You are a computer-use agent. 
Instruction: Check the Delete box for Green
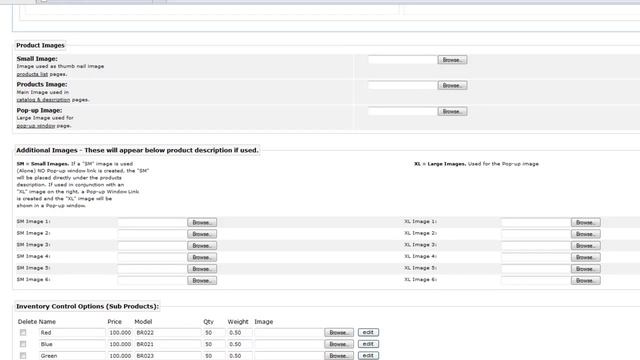click(x=23, y=356)
